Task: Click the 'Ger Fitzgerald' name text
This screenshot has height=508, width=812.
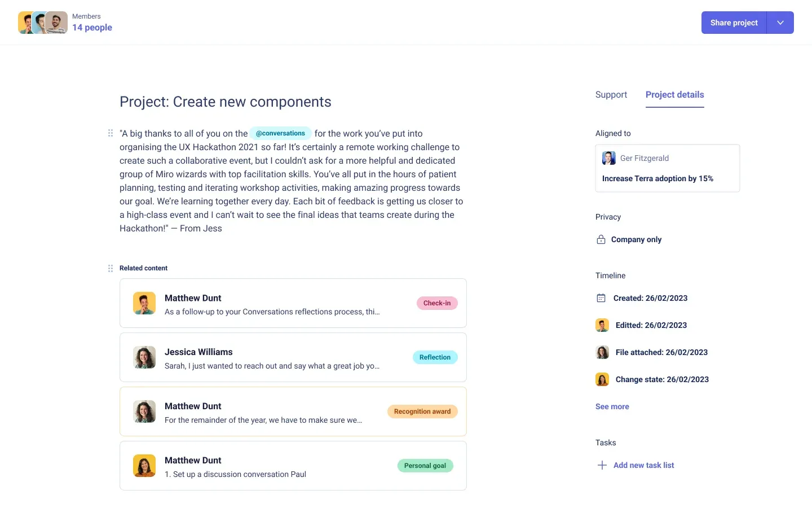Action: click(x=645, y=158)
